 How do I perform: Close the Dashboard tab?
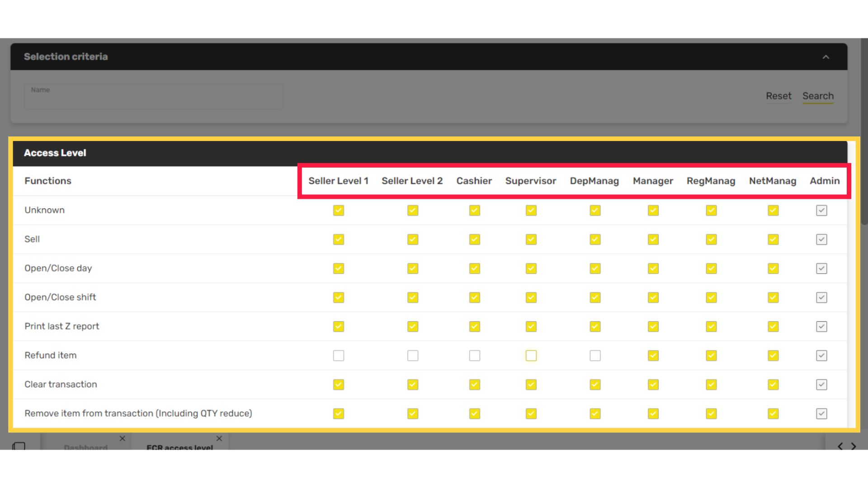coord(122,438)
